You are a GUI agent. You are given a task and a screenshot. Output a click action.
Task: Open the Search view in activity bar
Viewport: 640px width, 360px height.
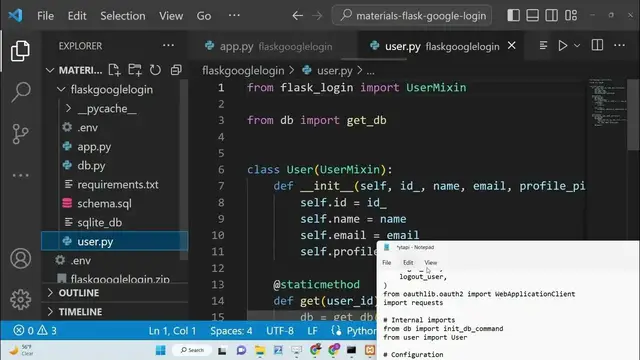[20, 92]
